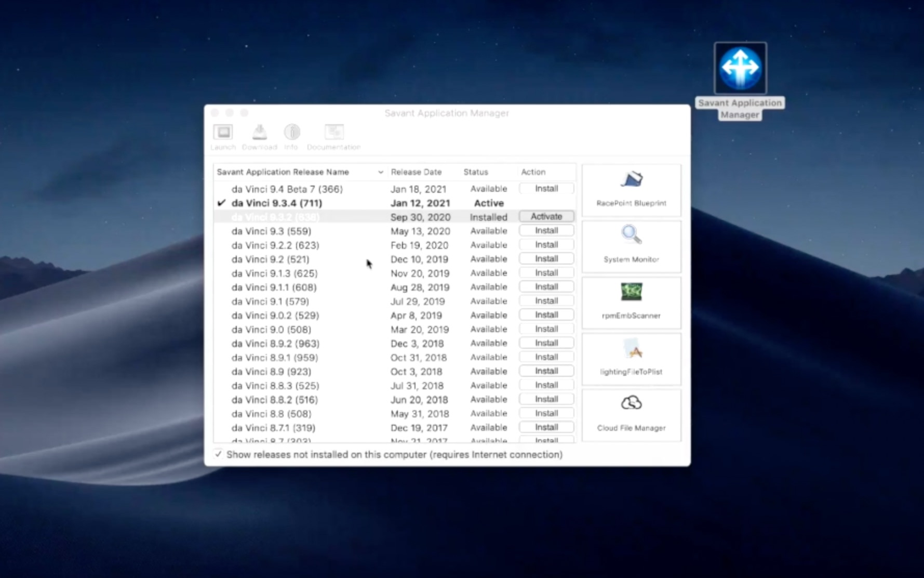Toggle show releases not installed checkbox
Viewport: 924px width, 578px height.
pos(218,454)
